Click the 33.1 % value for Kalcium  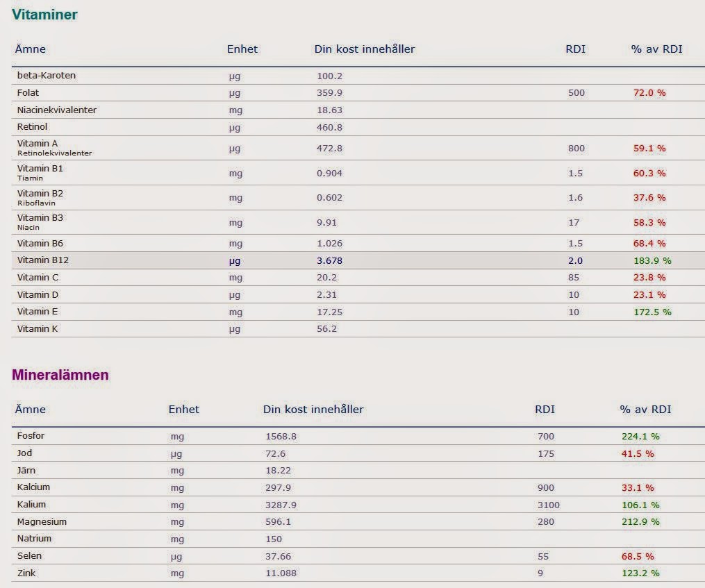pos(638,488)
